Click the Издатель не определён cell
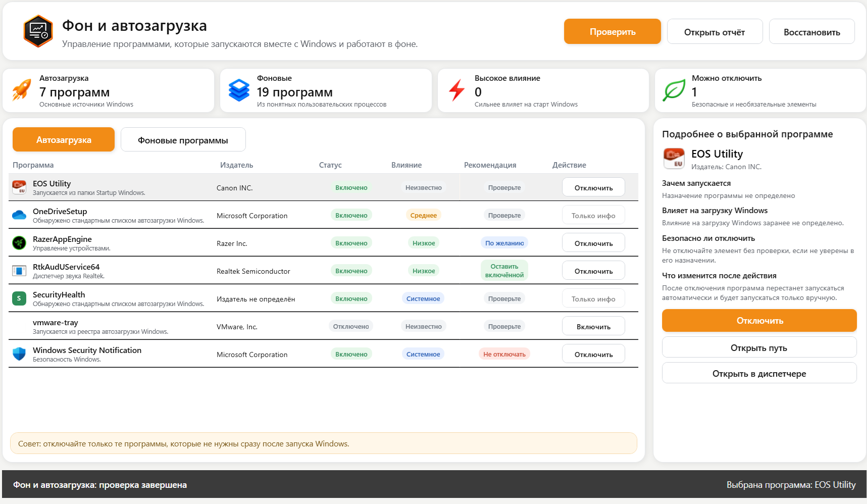The width and height of the screenshot is (867, 504). (256, 299)
